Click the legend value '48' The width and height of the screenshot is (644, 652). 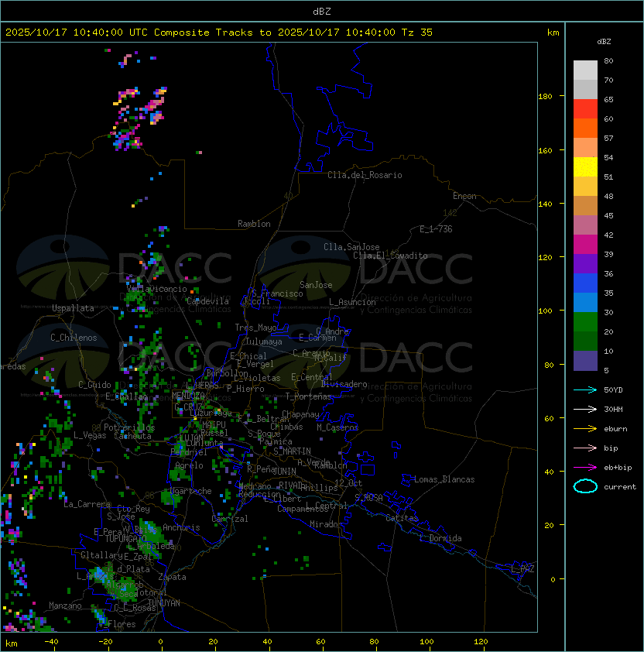[x=608, y=196]
